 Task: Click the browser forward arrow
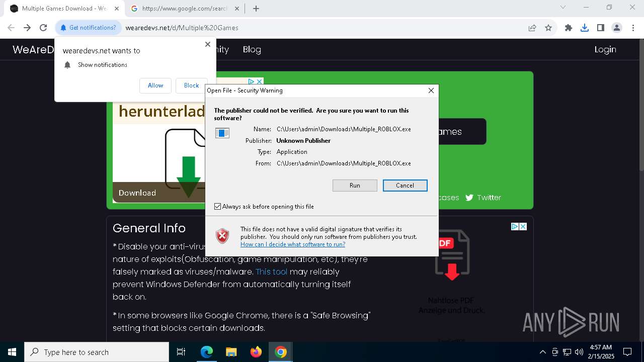click(27, 28)
